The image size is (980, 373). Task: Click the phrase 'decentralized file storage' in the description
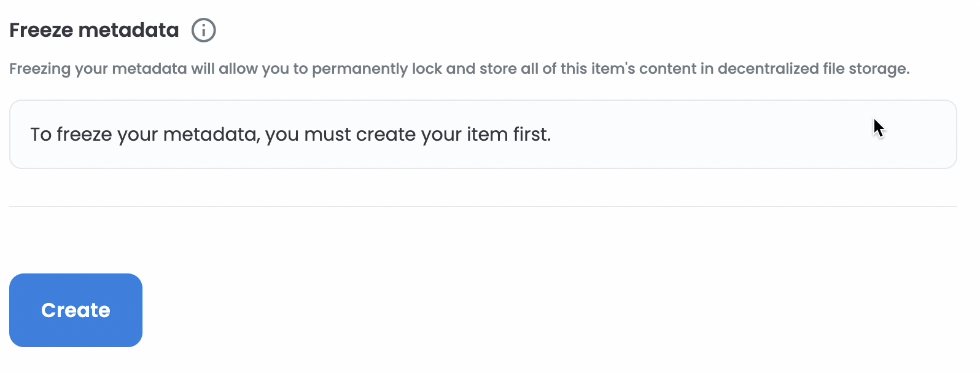pos(813,69)
